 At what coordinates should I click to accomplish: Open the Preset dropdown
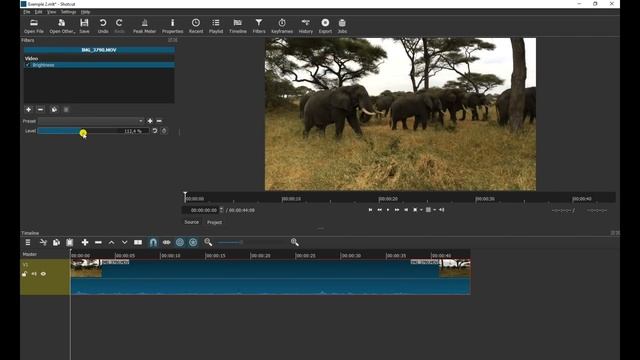coord(91,121)
